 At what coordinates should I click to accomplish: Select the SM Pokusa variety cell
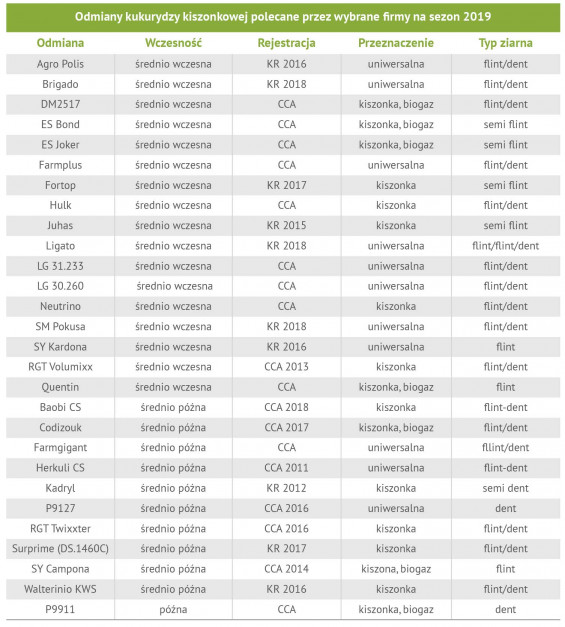tap(60, 326)
